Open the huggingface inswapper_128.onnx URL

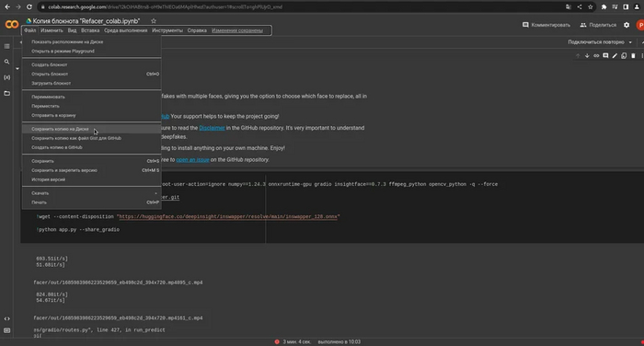(228, 217)
